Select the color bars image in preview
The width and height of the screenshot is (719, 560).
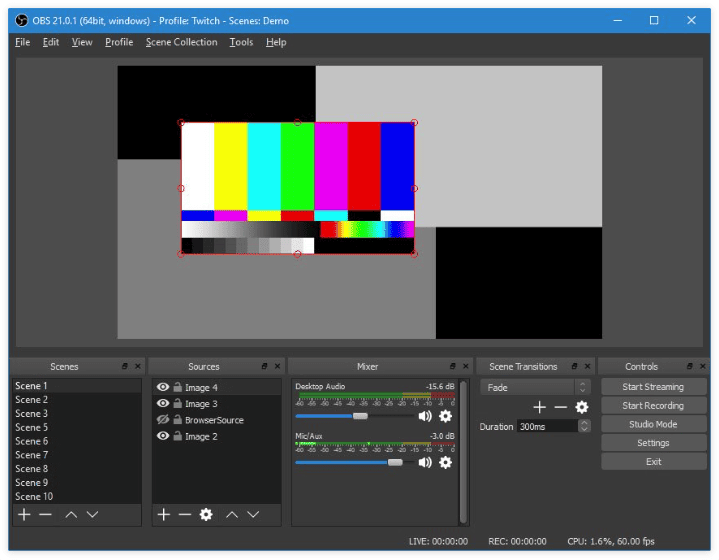(x=298, y=188)
